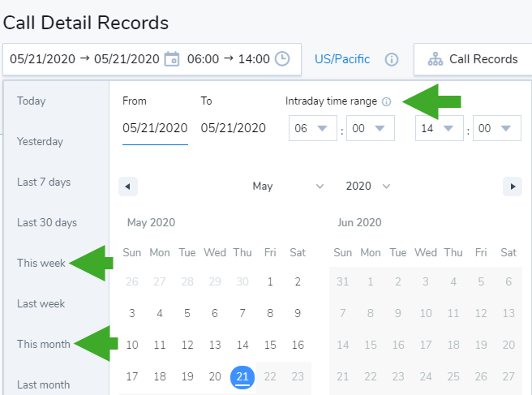Click the May 2020 calendar heading
The height and width of the screenshot is (395, 532).
pos(152,222)
